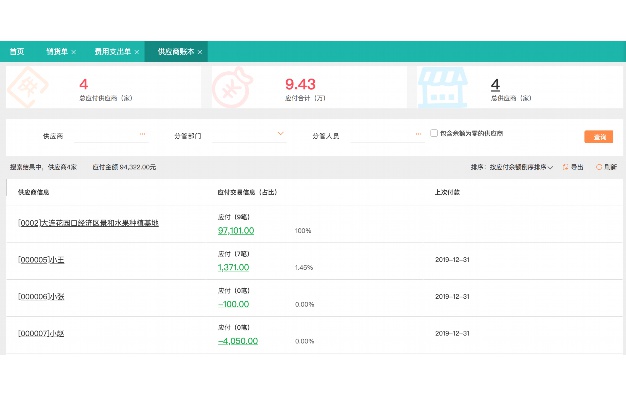Click the orange 查询 button
The height and width of the screenshot is (396, 626).
(598, 137)
